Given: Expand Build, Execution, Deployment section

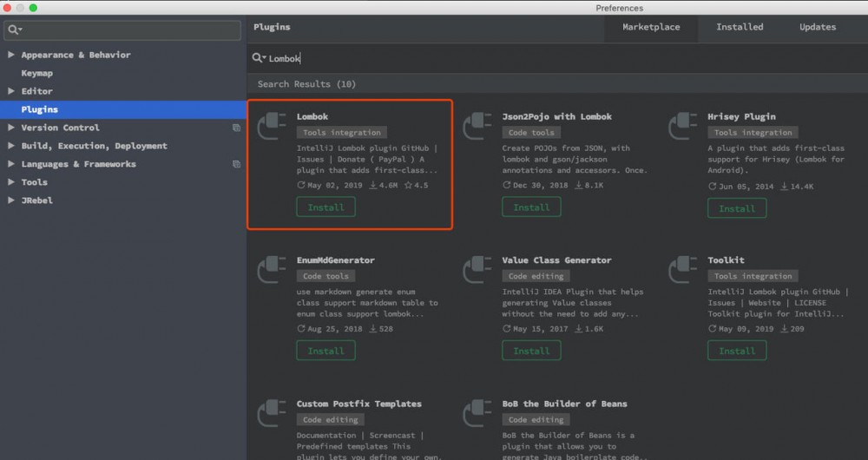Looking at the screenshot, I should (x=11, y=146).
